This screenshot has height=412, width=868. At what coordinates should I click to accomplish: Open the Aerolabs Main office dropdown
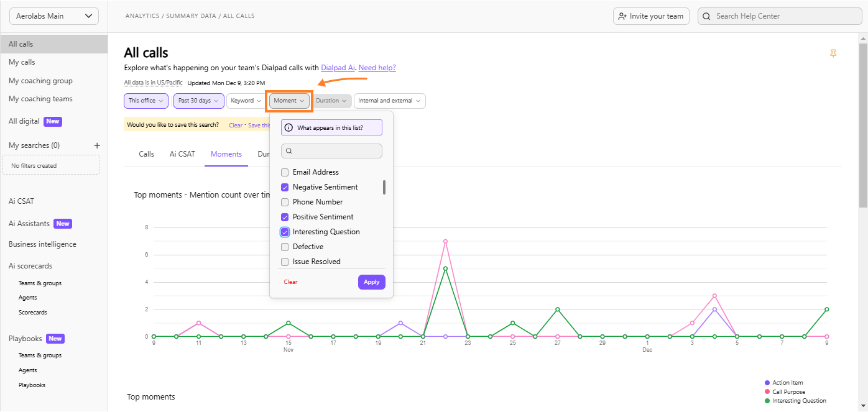coord(54,16)
